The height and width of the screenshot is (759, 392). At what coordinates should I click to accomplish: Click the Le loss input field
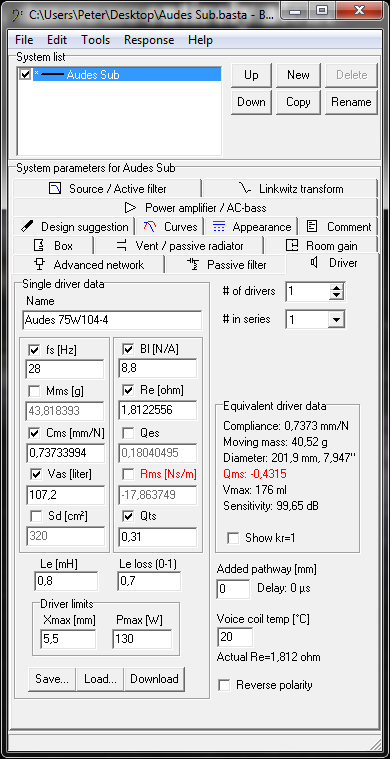coord(149,581)
